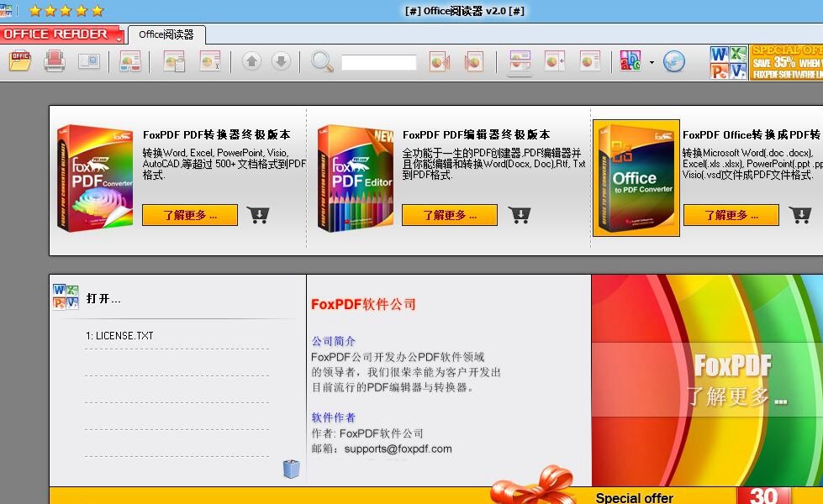
Task: Click the find next toolbar icon
Action: pyautogui.click(x=474, y=61)
